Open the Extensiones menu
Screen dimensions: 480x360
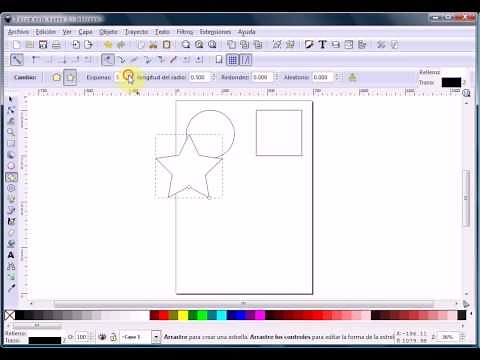215,32
